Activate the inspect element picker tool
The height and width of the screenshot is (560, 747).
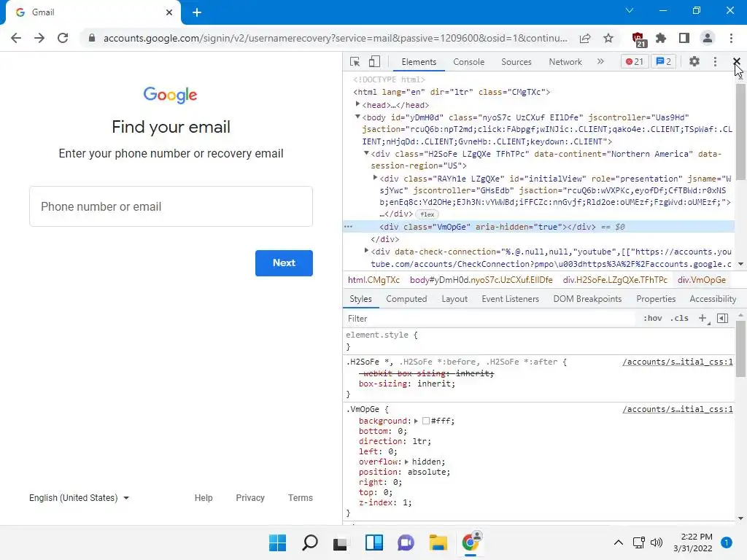pos(355,62)
